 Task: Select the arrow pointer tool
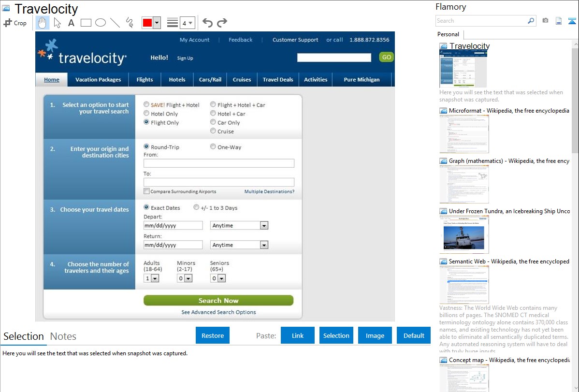coord(57,23)
